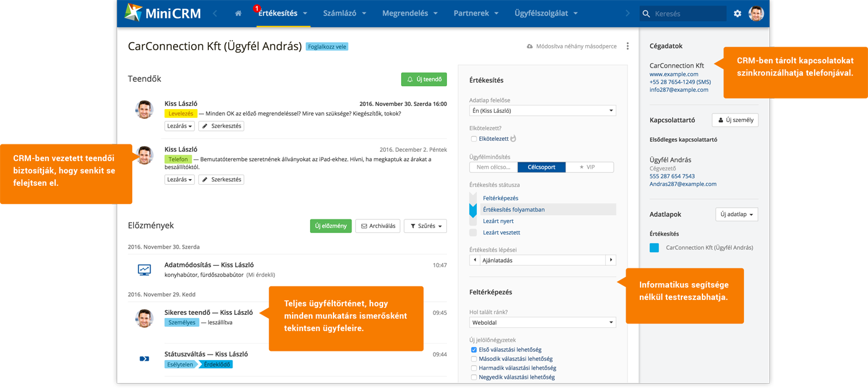Select Lezárt nyert status

pos(498,221)
